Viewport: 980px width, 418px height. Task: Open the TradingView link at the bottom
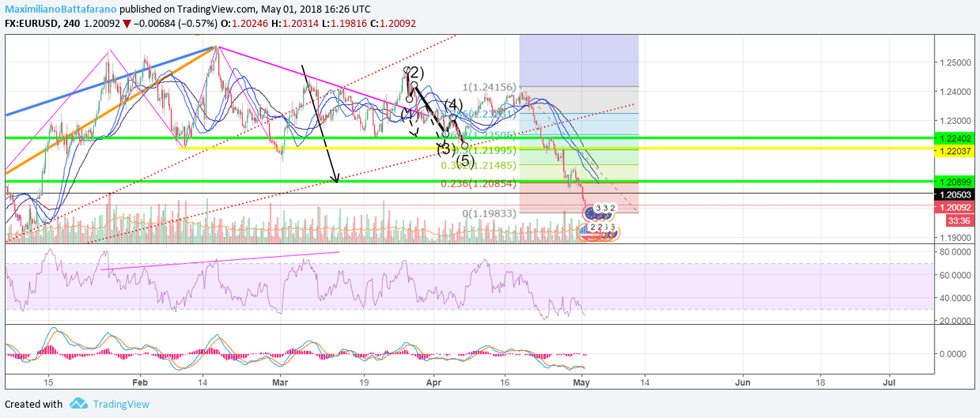(121, 404)
